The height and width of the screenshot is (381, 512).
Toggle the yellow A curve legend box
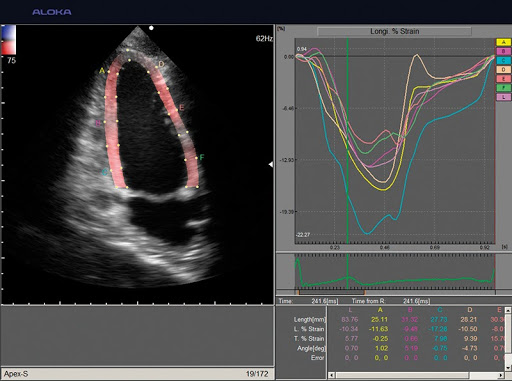point(503,42)
